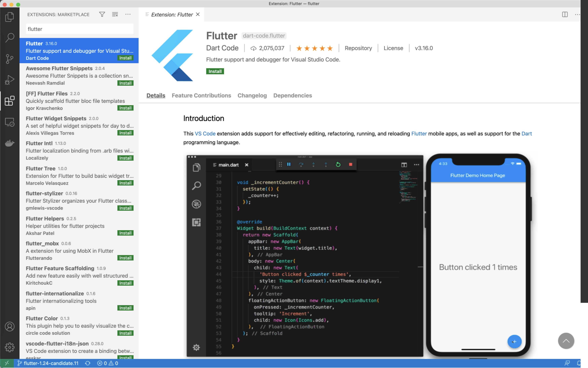Screen dimensions: 588x368
Task: Follow the VS Code link in introduction
Action: tap(205, 134)
